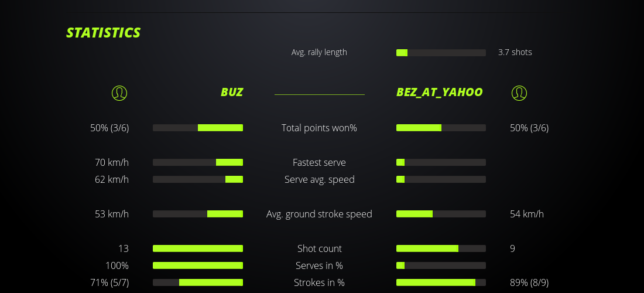
Task: Click BUZ's Serves in % bar
Action: 198,265
